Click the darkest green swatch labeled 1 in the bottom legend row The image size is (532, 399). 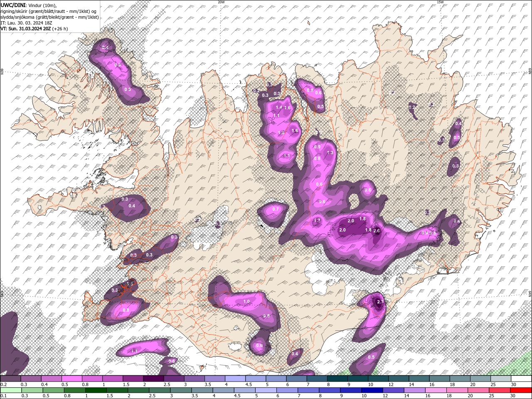(96, 390)
